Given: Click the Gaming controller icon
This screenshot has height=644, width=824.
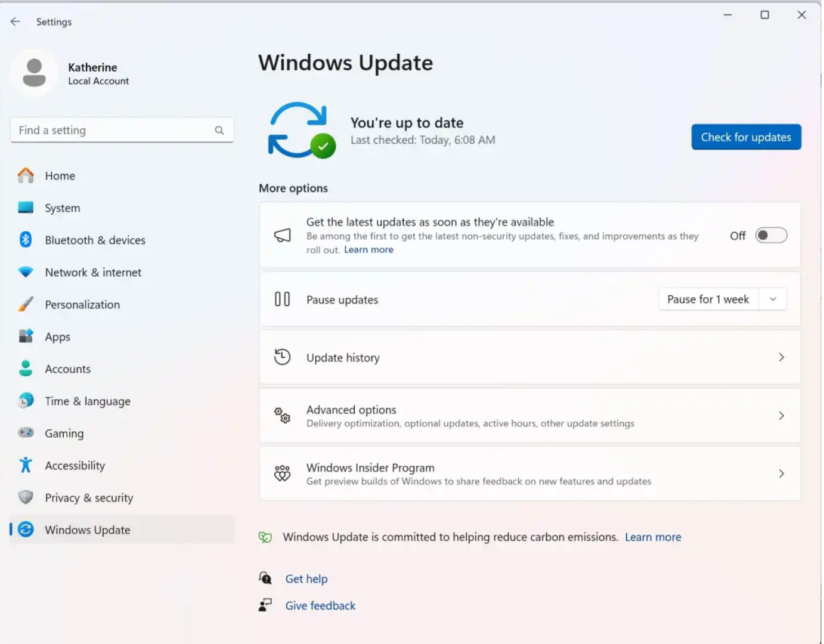Looking at the screenshot, I should coord(26,433).
